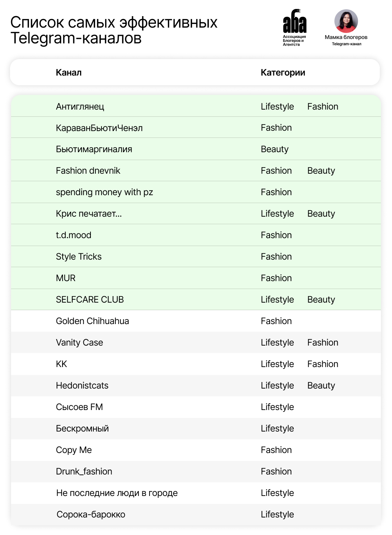Select the Drunk_fashion channel

click(84, 472)
